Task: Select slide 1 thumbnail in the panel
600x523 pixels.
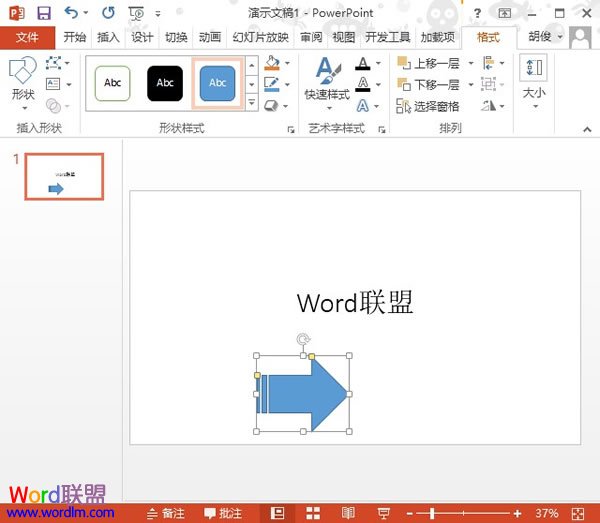Action: coord(65,176)
